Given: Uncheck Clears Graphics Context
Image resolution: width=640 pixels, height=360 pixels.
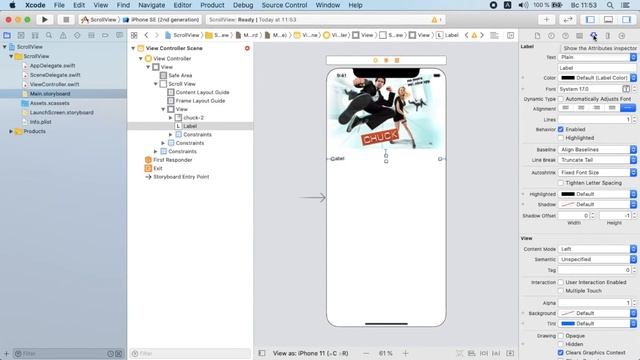Looking at the screenshot, I should pyautogui.click(x=561, y=352).
